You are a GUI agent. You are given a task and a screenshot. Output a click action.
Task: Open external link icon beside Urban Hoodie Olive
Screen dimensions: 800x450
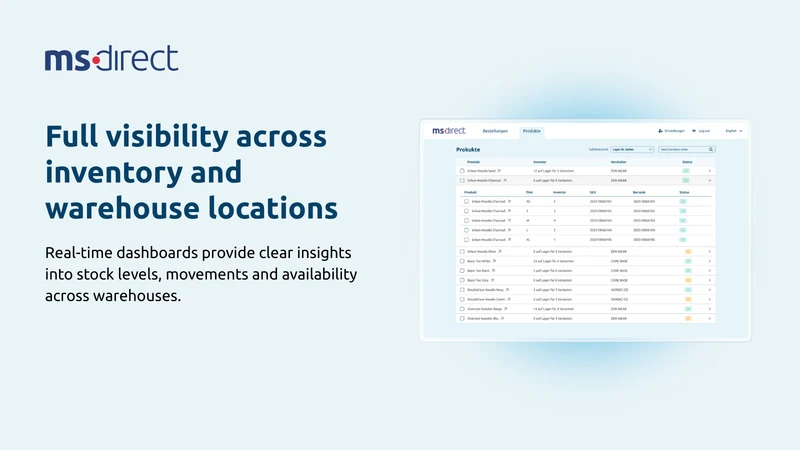click(x=500, y=252)
